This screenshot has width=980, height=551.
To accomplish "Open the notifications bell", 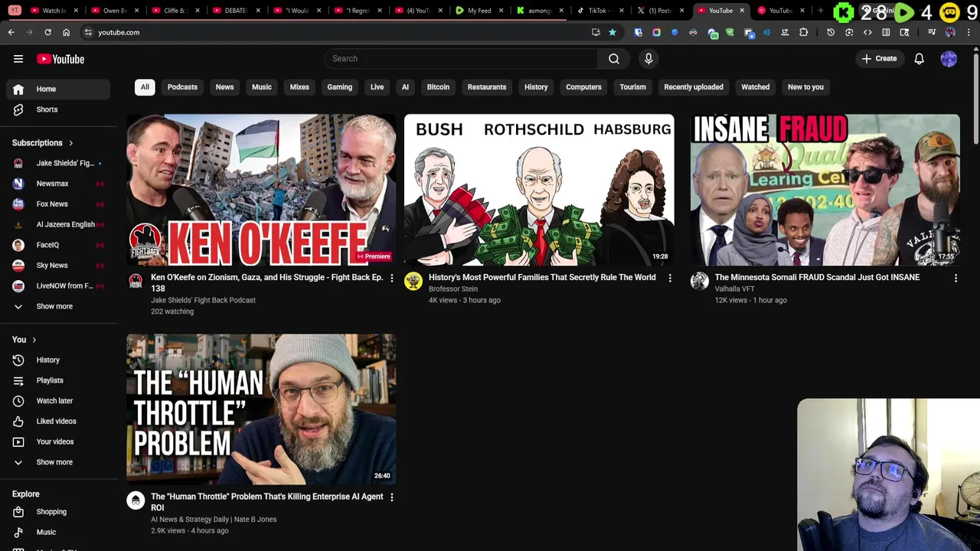I will [x=919, y=59].
